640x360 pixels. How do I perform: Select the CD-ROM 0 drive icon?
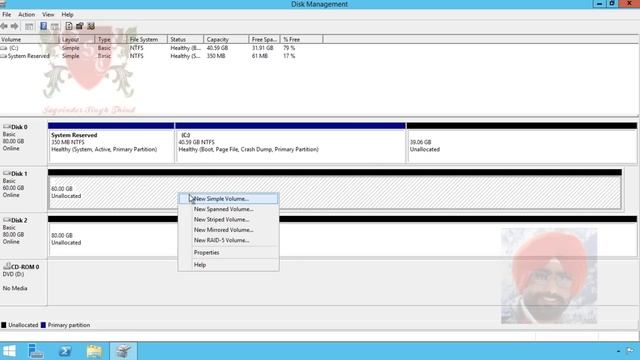point(7,266)
